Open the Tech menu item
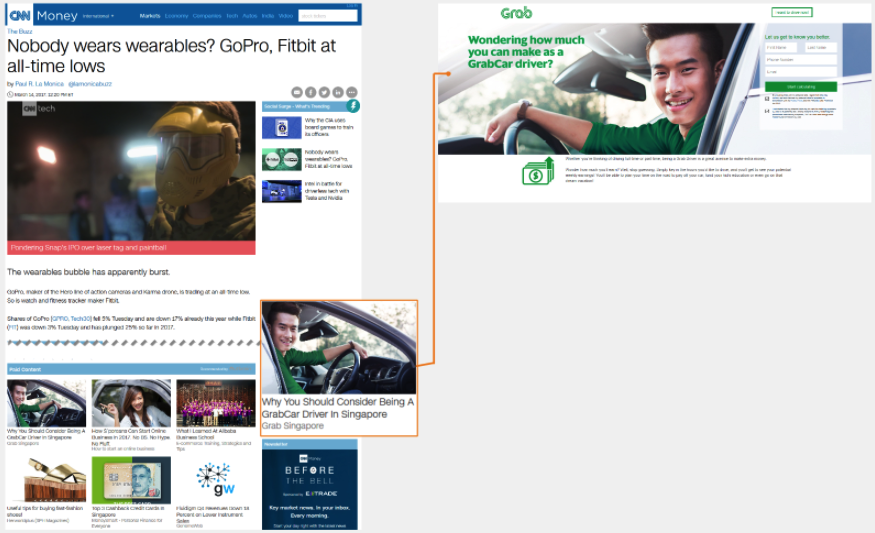Viewport: 875px width, 533px height. [232, 16]
